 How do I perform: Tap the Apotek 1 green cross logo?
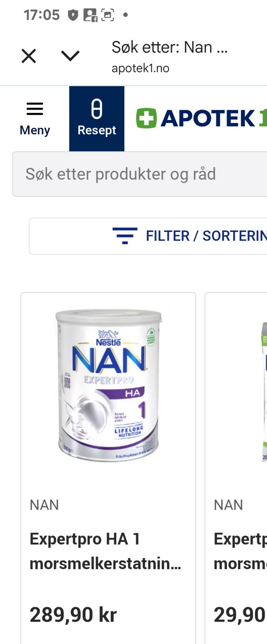pos(146,118)
